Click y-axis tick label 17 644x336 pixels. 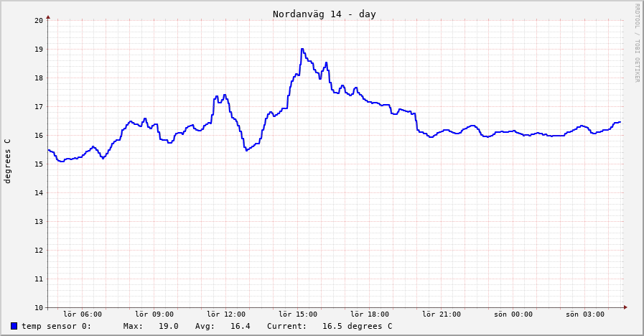[x=39, y=107]
